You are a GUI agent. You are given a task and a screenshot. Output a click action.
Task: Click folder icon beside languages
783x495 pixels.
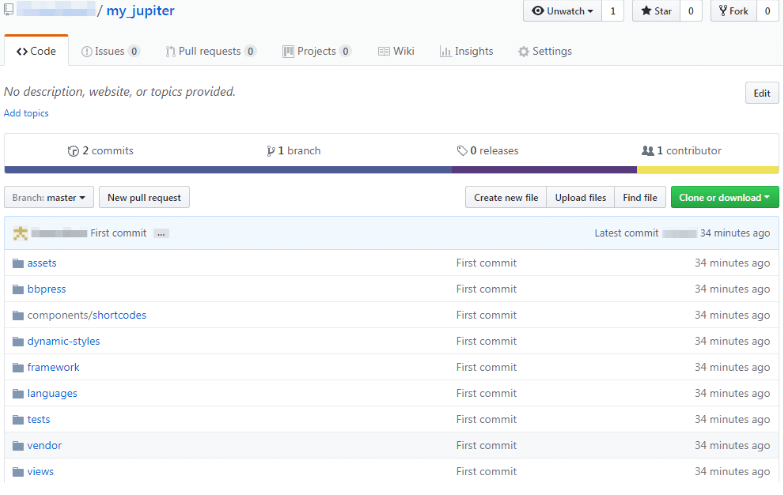[x=18, y=394]
